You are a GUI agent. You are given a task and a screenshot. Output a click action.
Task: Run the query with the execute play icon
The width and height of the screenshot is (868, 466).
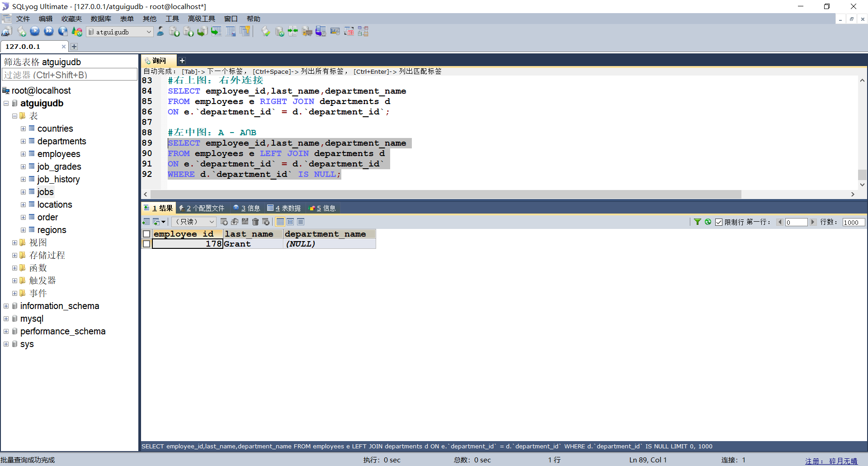click(35, 32)
